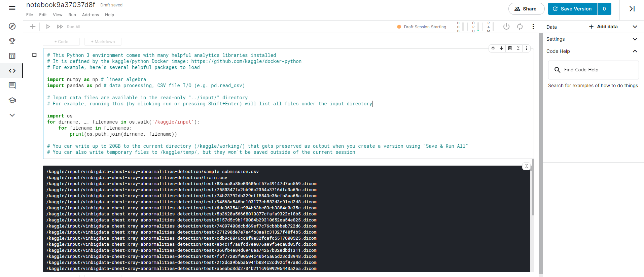Collapse the cell output toggle icon

point(527,166)
